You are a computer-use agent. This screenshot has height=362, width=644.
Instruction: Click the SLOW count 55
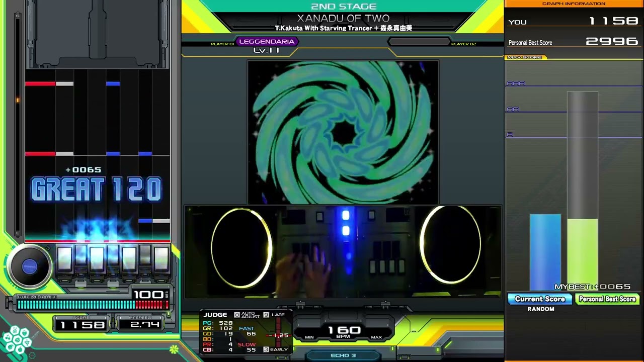(251, 349)
